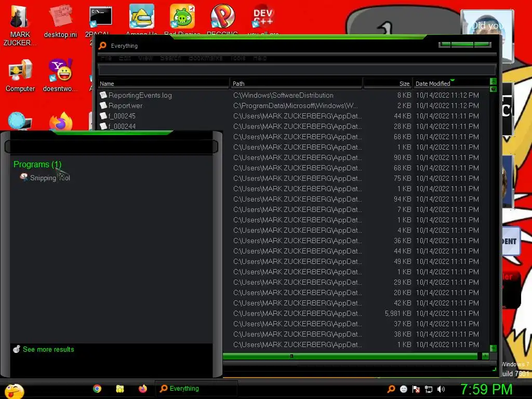Open the Edit menu in Everything
Image resolution: width=532 pixels, height=399 pixels.
pyautogui.click(x=125, y=58)
